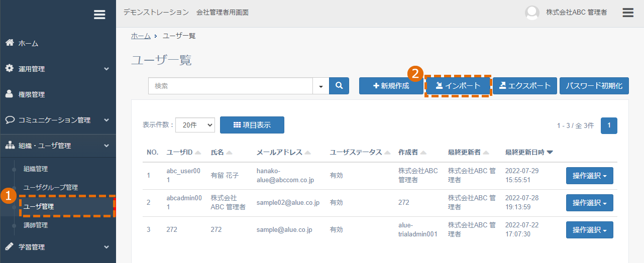Sort by 氏名 column header
The width and height of the screenshot is (644, 263).
click(222, 153)
